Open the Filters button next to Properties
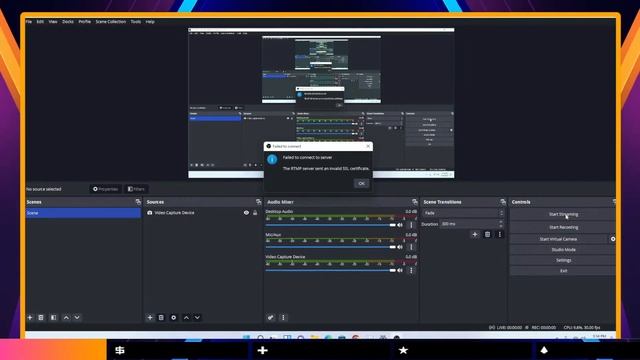 136,189
